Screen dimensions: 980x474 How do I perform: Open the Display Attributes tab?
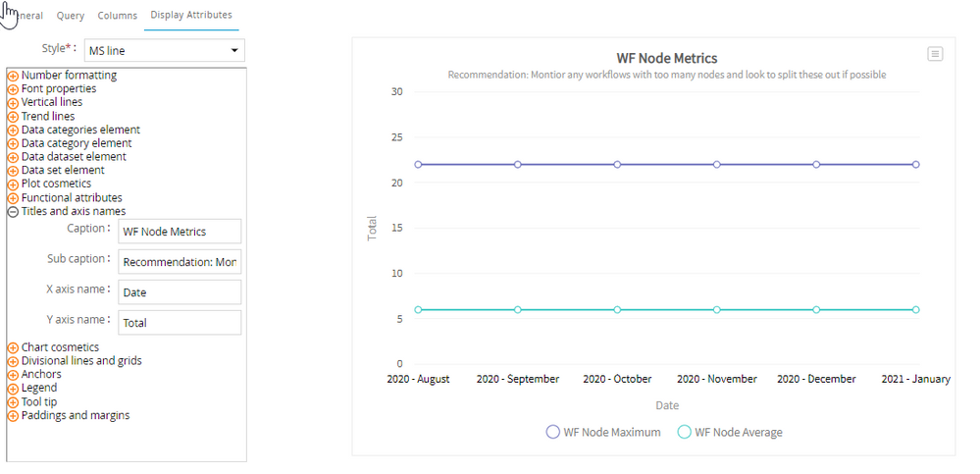click(191, 16)
